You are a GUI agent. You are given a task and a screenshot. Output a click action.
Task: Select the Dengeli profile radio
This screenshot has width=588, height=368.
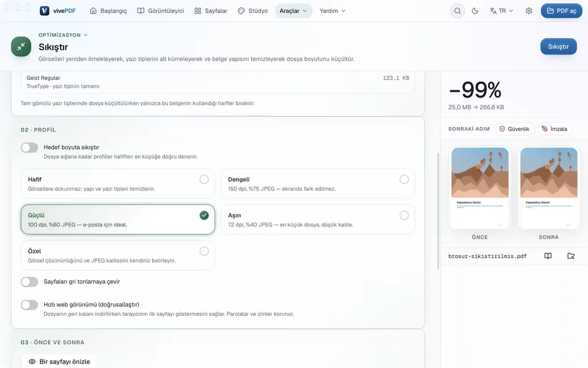click(x=404, y=180)
